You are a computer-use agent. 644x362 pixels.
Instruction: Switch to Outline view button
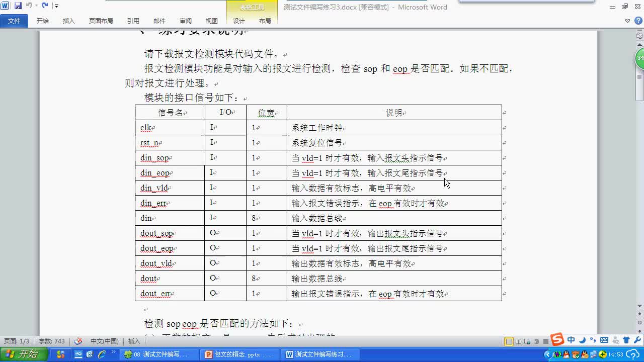coord(536,341)
